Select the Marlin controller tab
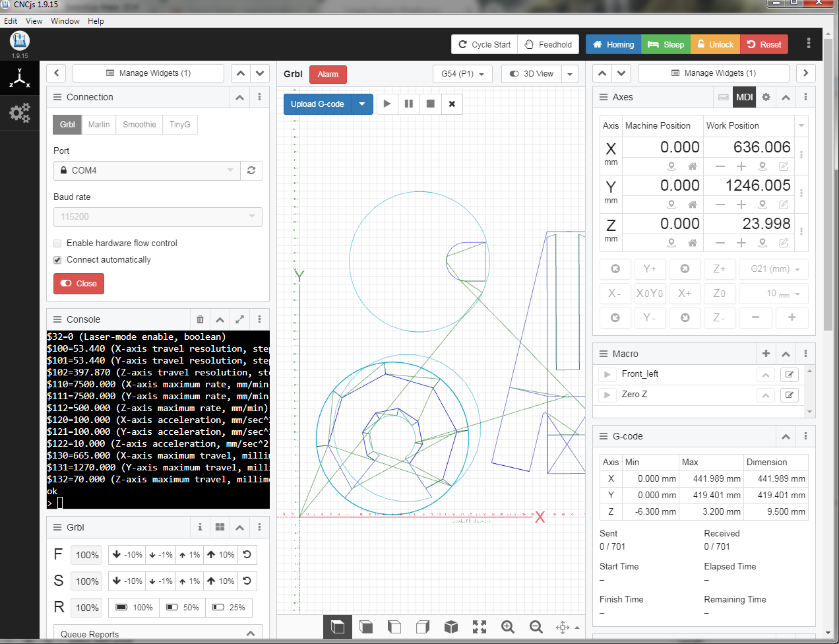839x644 pixels. pyautogui.click(x=99, y=125)
